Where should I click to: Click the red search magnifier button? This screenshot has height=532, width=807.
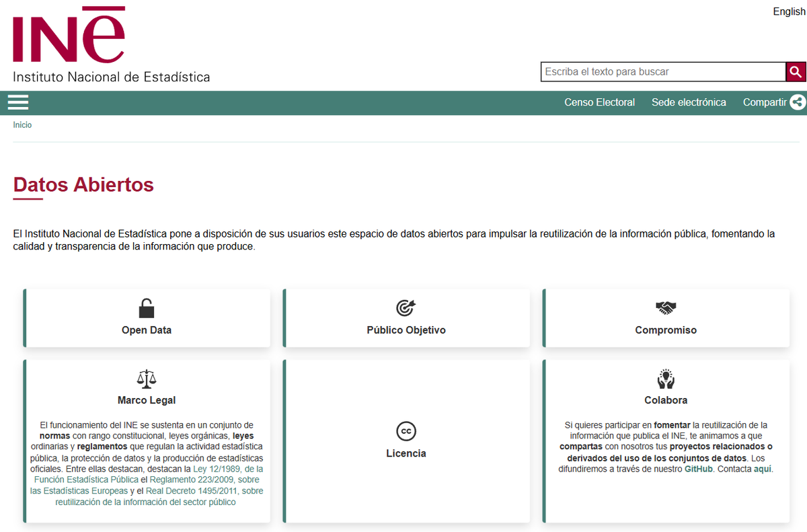pyautogui.click(x=796, y=72)
